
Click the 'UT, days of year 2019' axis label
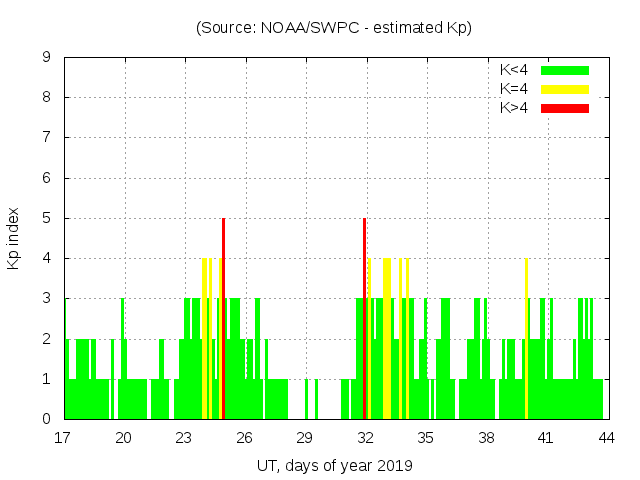pyautogui.click(x=333, y=465)
